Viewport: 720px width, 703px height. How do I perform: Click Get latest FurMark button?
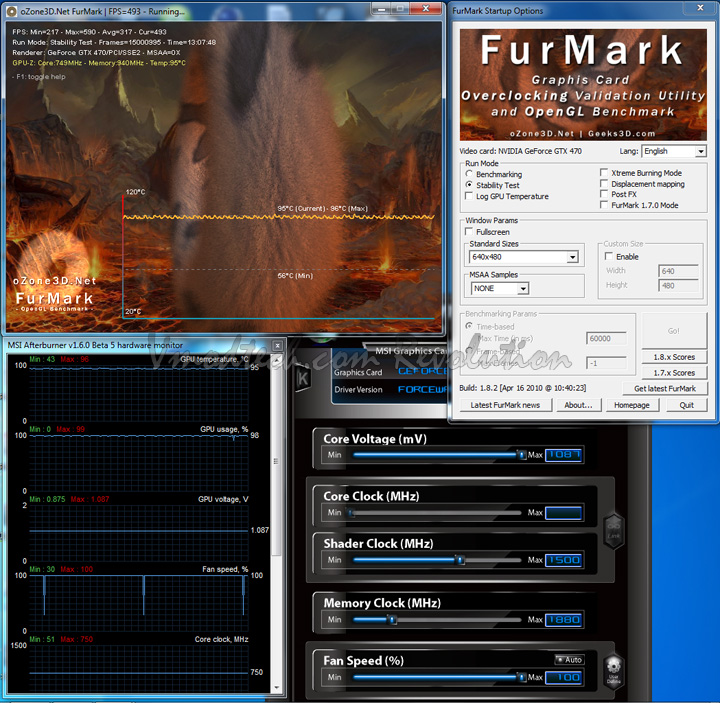tap(664, 388)
